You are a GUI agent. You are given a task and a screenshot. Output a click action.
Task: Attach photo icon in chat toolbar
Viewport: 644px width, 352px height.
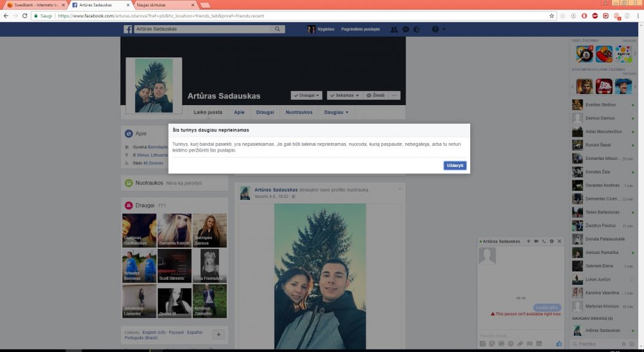click(x=483, y=344)
